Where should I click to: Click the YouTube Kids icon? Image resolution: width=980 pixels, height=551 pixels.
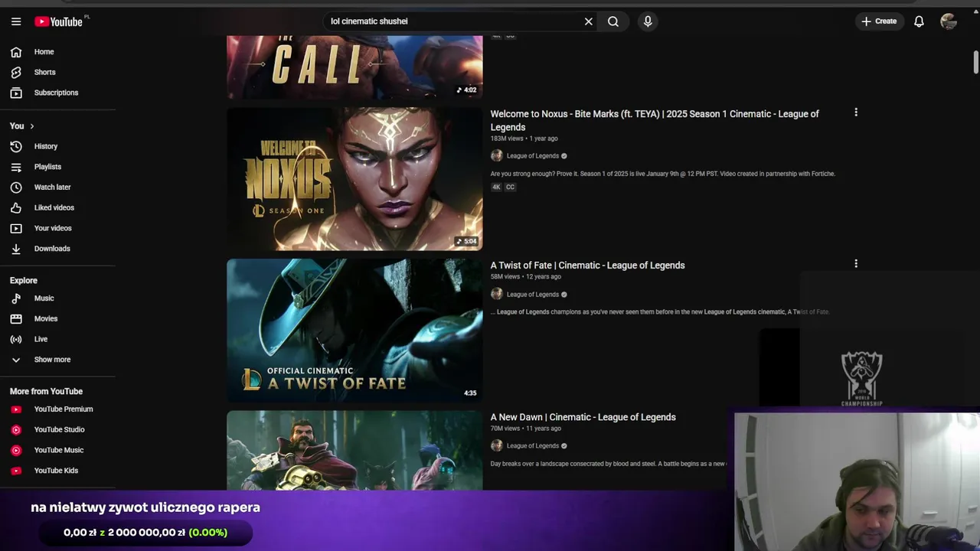tap(16, 471)
